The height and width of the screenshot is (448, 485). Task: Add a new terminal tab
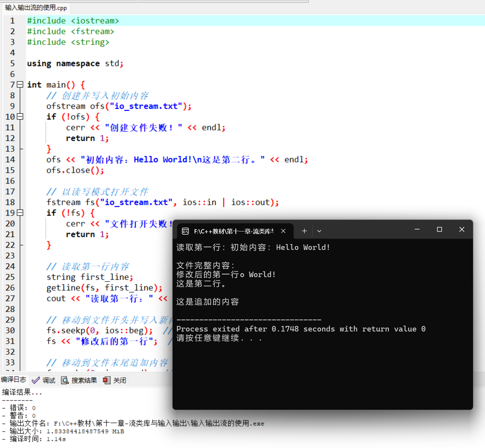(304, 231)
